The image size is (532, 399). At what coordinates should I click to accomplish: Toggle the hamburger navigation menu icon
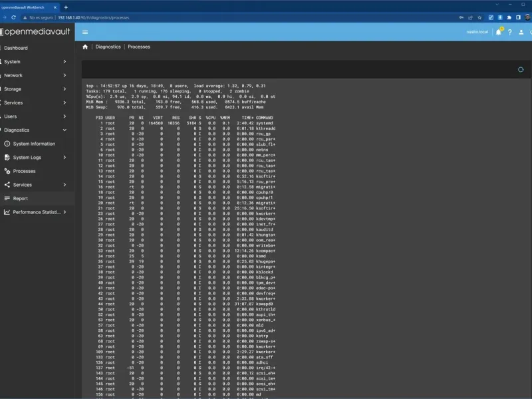click(85, 32)
